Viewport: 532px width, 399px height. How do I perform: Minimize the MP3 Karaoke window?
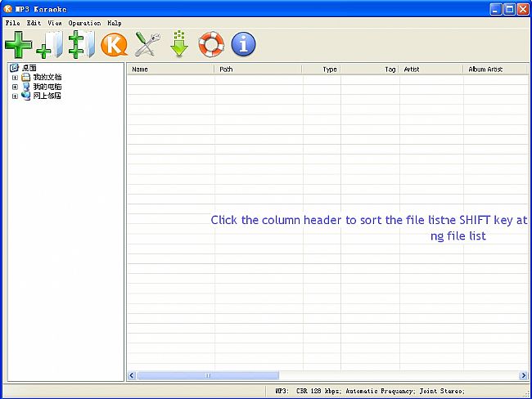point(496,9)
